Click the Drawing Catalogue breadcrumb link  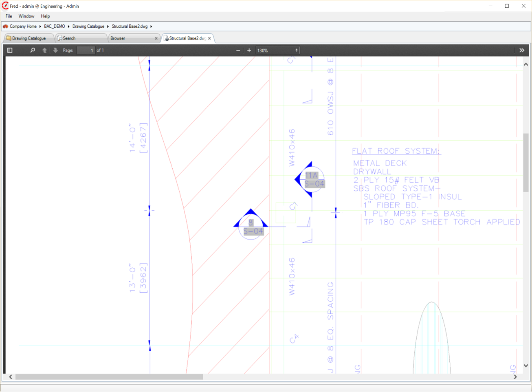point(88,26)
